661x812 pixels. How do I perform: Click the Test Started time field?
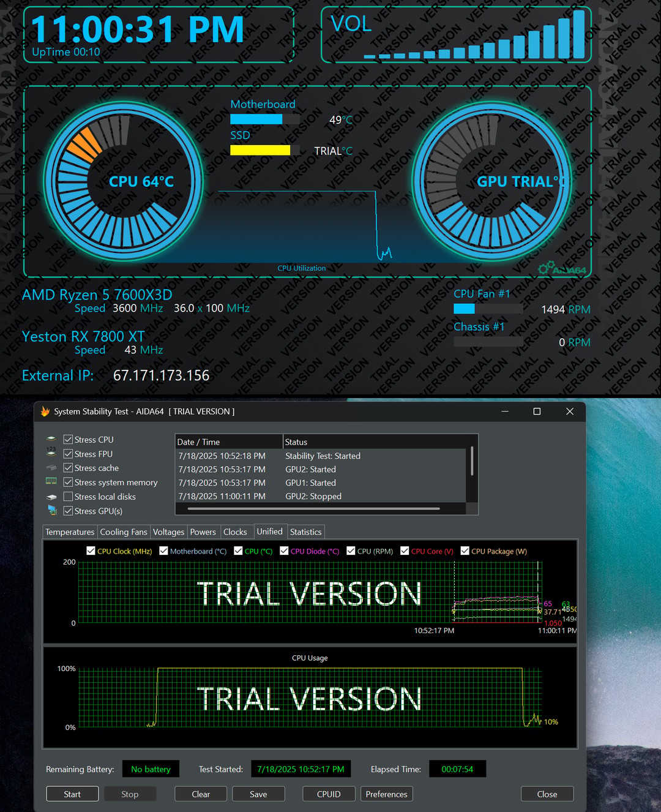click(x=301, y=769)
